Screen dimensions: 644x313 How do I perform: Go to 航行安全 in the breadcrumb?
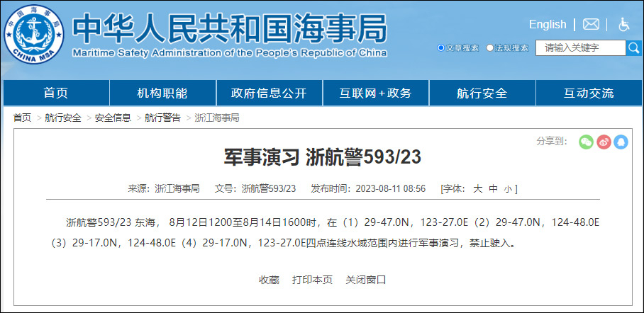click(63, 118)
